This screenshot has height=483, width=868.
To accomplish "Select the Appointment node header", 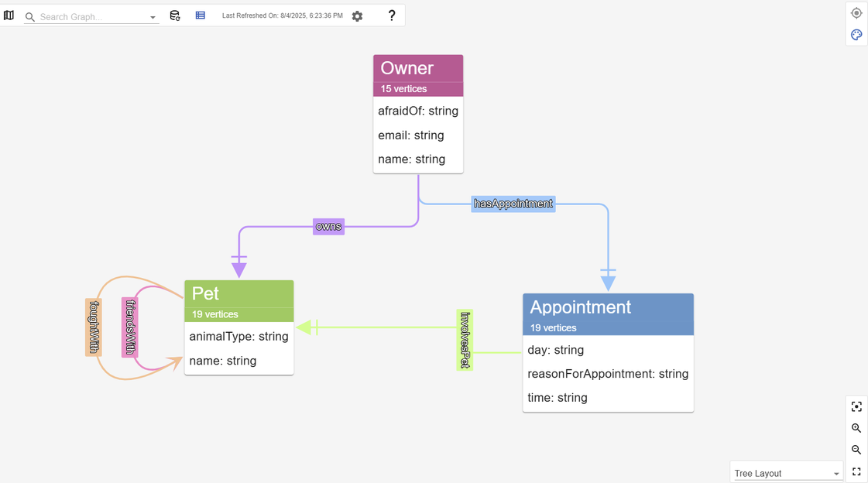I will (x=608, y=307).
